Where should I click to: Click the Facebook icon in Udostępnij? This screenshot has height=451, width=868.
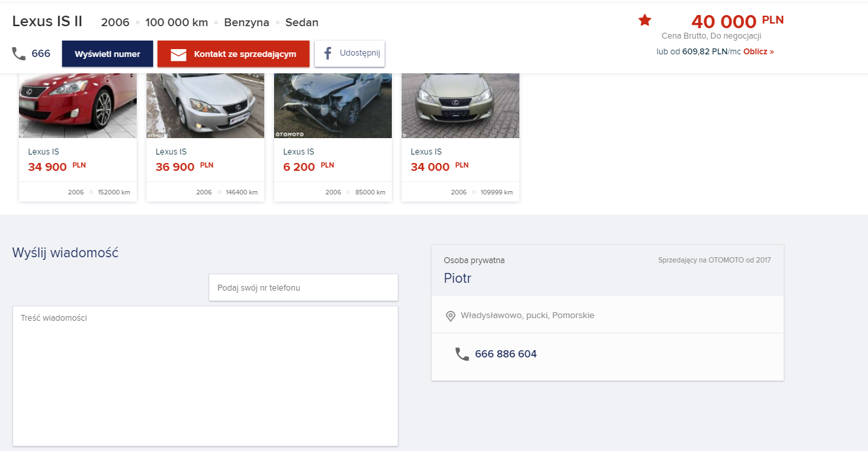[x=328, y=54]
